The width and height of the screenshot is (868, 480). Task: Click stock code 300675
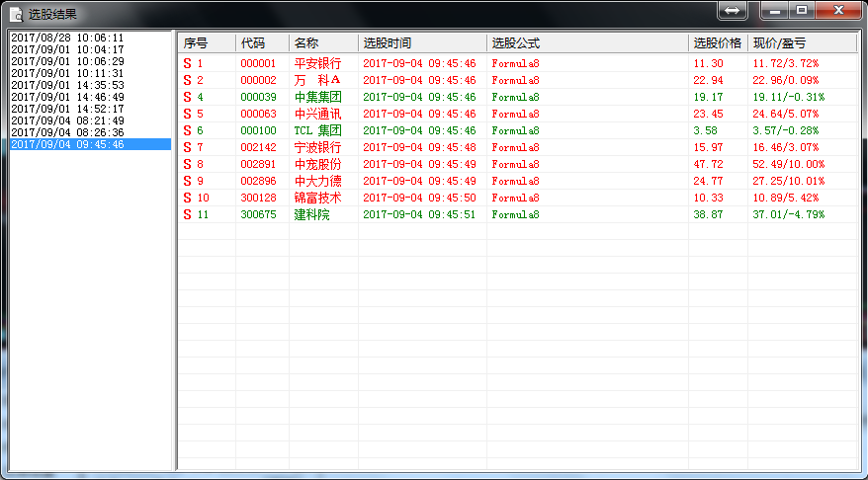(258, 214)
